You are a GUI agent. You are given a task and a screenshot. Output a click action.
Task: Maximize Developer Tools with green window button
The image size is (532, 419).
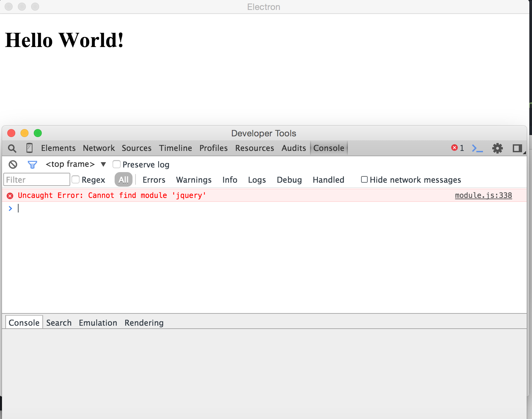38,133
